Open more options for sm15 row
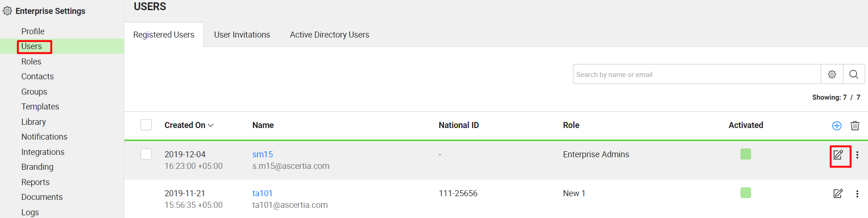 coord(857,155)
